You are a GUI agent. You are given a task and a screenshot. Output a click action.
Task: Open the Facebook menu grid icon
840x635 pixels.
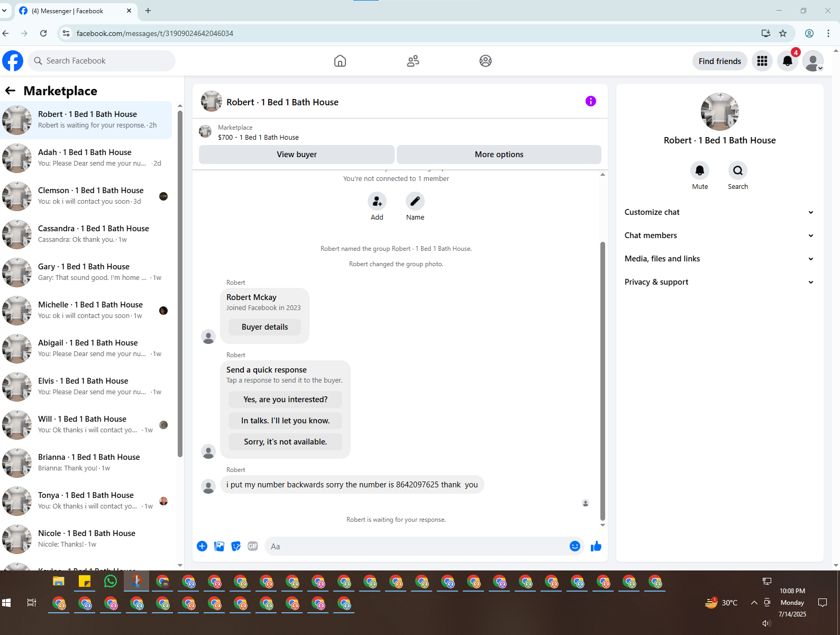click(x=762, y=61)
